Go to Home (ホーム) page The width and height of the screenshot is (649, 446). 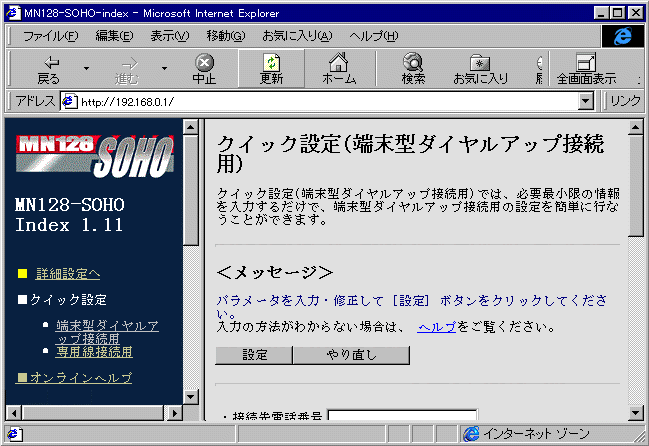click(x=339, y=69)
